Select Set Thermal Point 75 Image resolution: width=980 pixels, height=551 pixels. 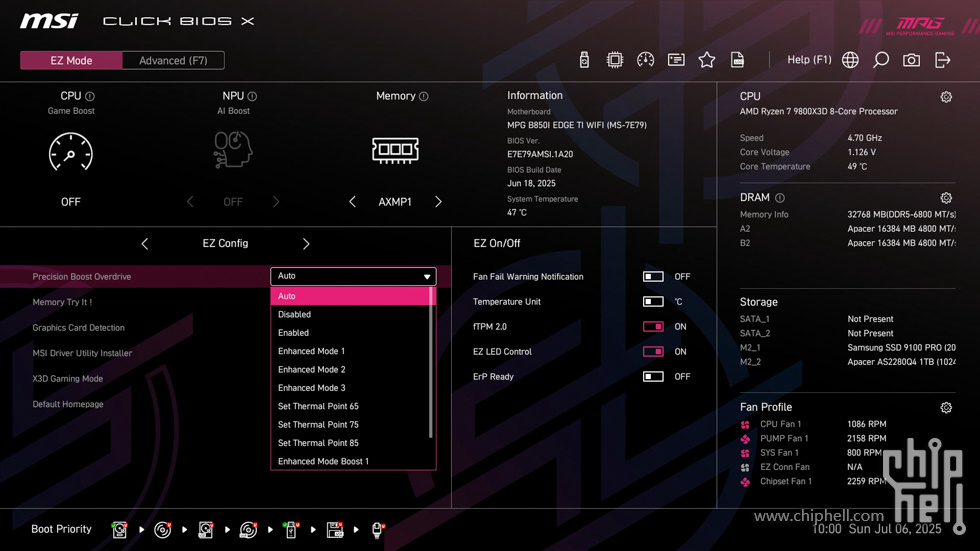(350, 425)
